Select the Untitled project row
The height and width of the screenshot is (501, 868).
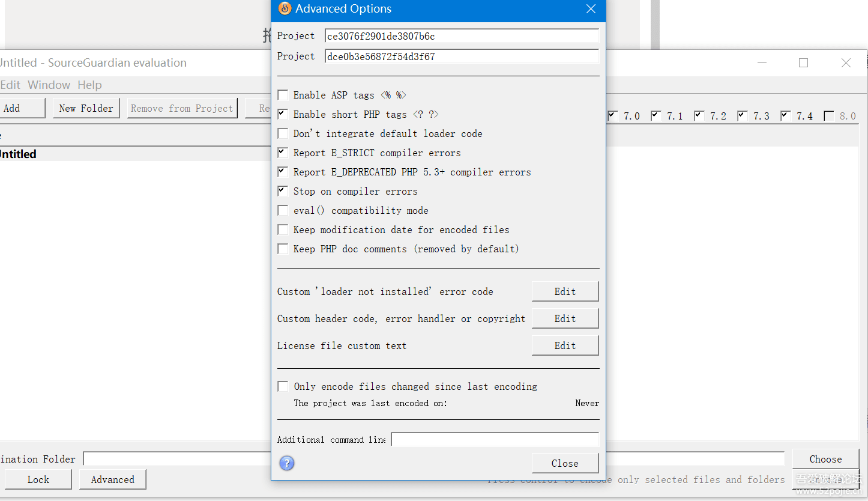coord(135,154)
